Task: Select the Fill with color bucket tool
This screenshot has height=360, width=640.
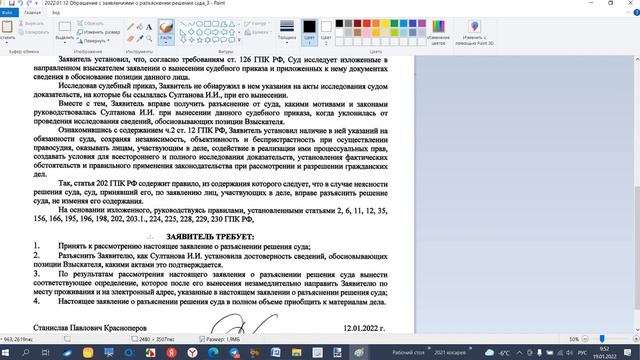Action: (x=140, y=27)
